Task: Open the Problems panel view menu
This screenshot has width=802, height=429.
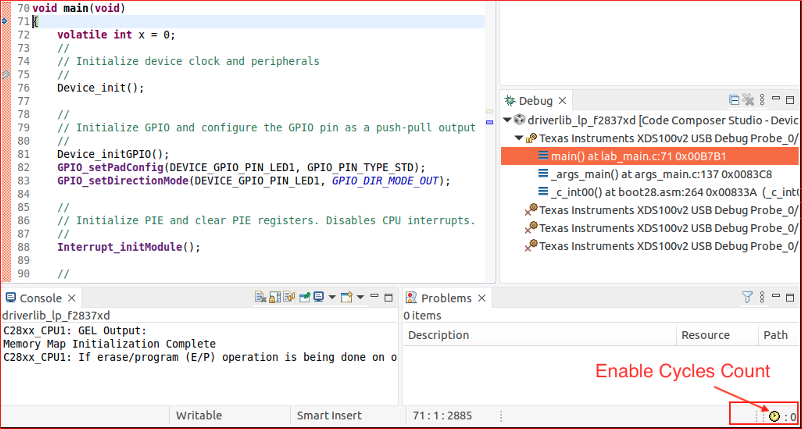Action: coord(761,297)
